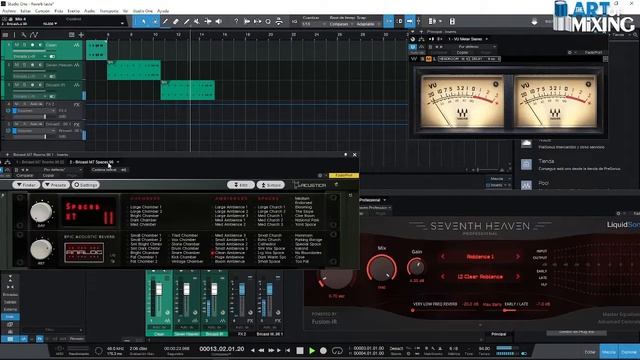This screenshot has height=360, width=640.
Task: Close the reverb plugin window
Action: tap(354, 155)
